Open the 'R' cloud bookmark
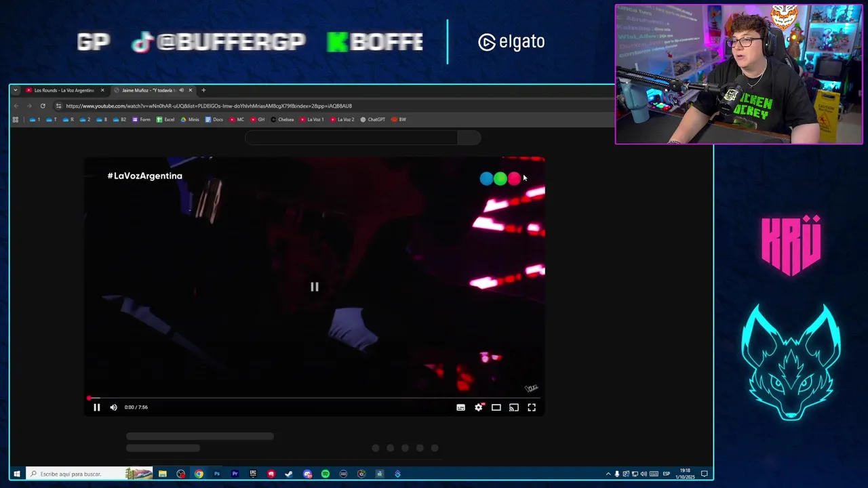The image size is (868, 488). click(x=68, y=119)
